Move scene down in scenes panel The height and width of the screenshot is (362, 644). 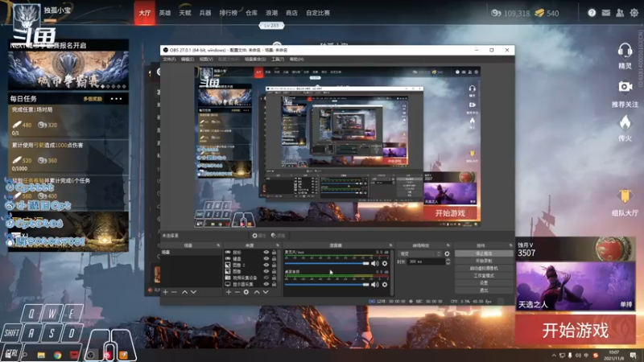click(x=193, y=292)
